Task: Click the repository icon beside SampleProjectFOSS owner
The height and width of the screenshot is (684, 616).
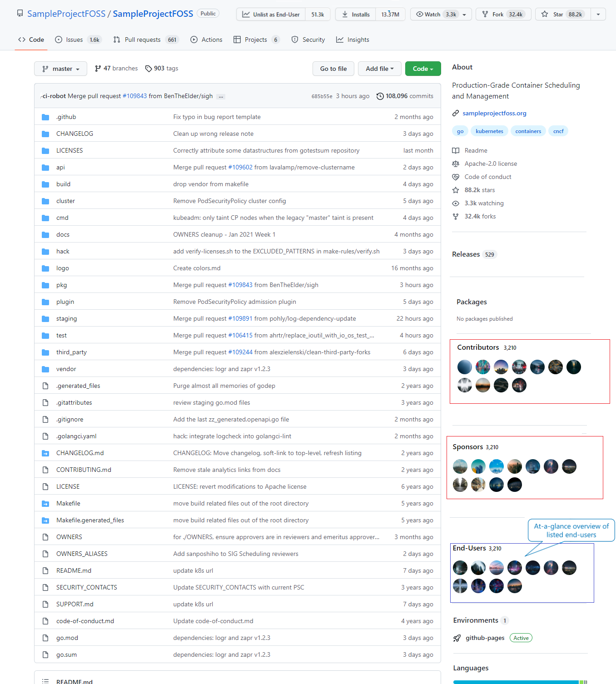Action: click(x=20, y=14)
